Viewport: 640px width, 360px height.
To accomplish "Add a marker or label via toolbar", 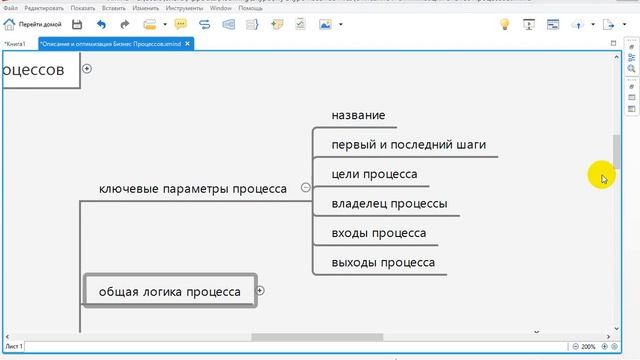I will tap(277, 24).
